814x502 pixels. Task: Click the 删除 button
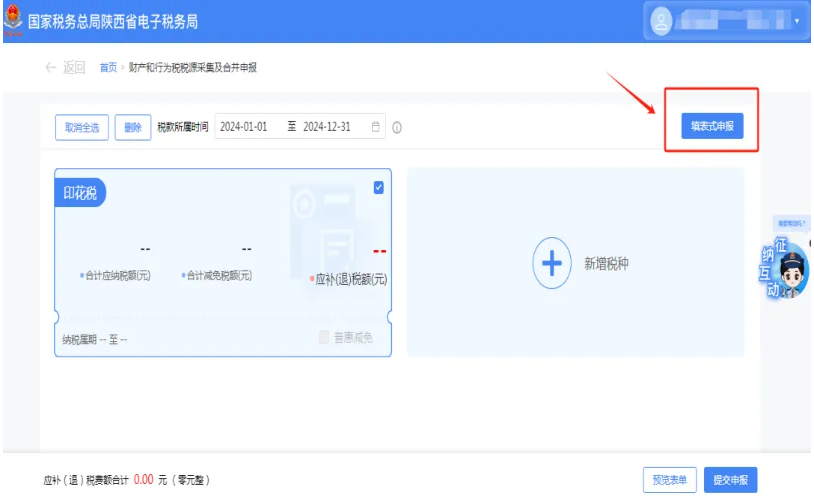[133, 127]
